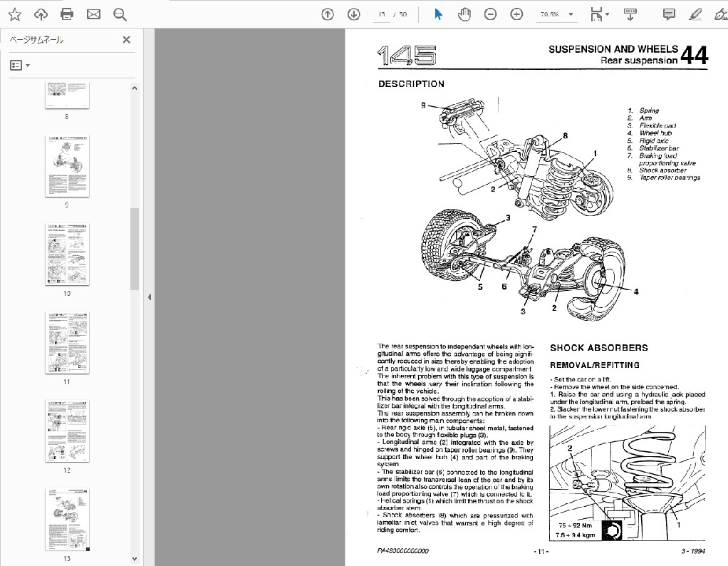Click the 'SHOCK ABSORBERS' heading
The height and width of the screenshot is (566, 728).
[599, 348]
